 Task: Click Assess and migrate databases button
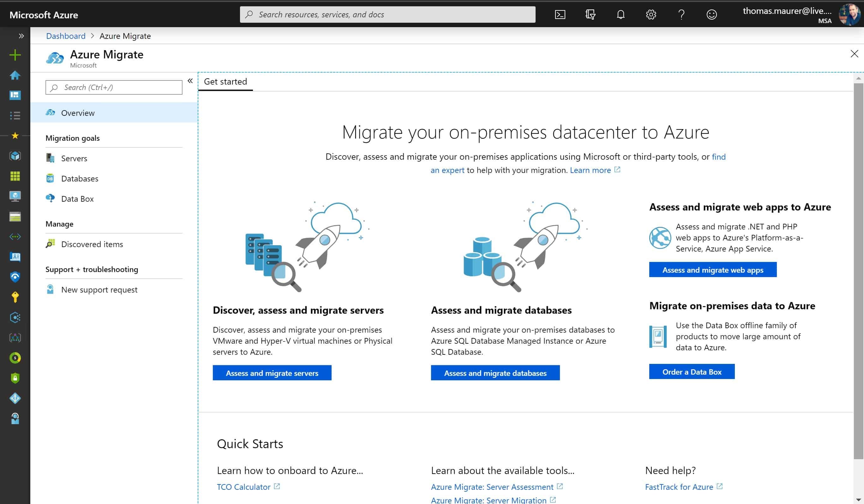(x=495, y=373)
